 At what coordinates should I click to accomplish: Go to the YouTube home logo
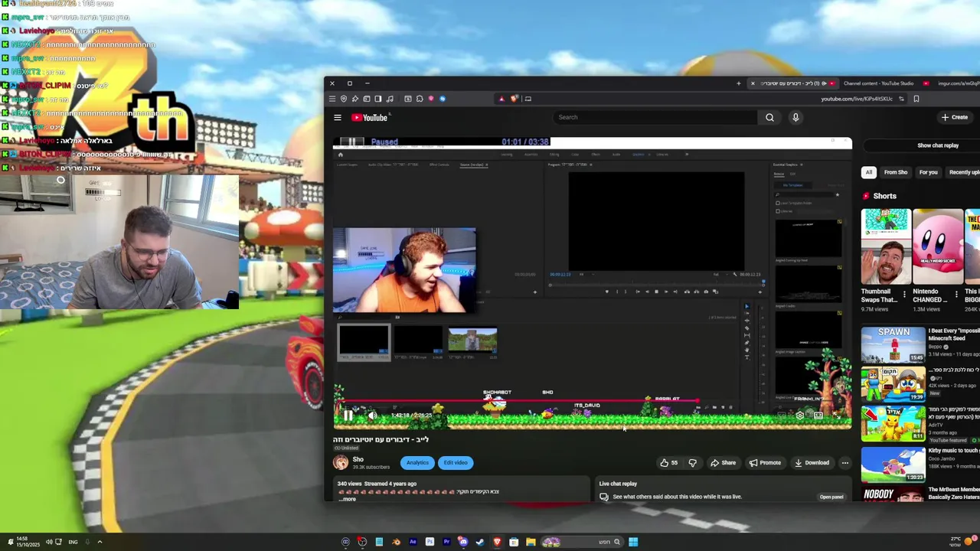pyautogui.click(x=370, y=117)
